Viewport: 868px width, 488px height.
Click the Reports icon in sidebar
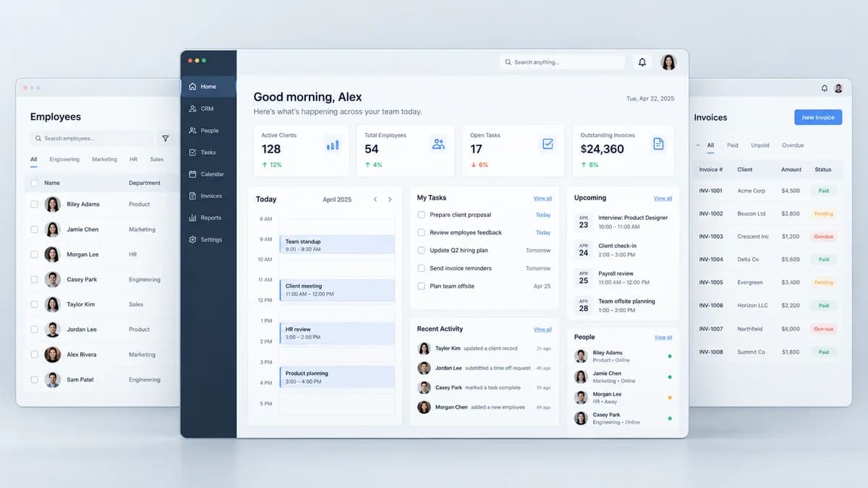coord(192,218)
